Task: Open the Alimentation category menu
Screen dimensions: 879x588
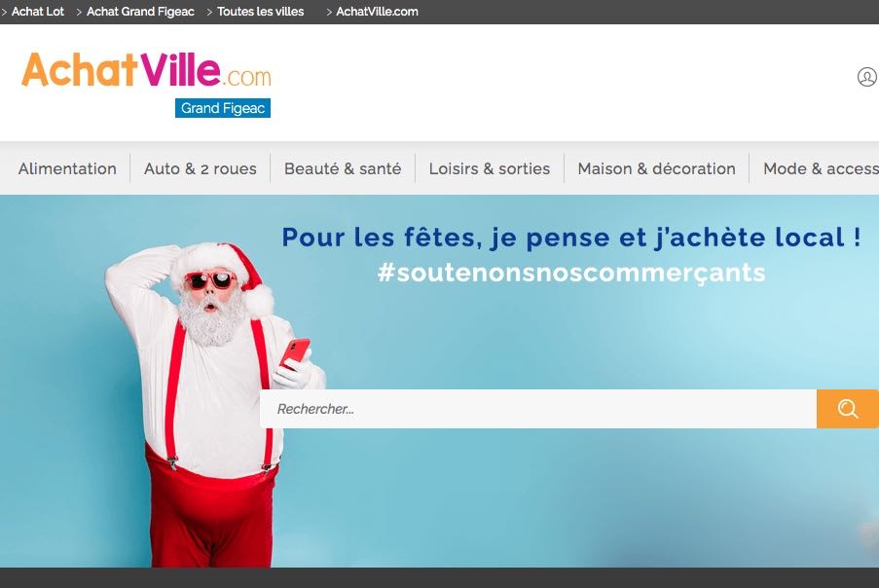Action: (67, 168)
